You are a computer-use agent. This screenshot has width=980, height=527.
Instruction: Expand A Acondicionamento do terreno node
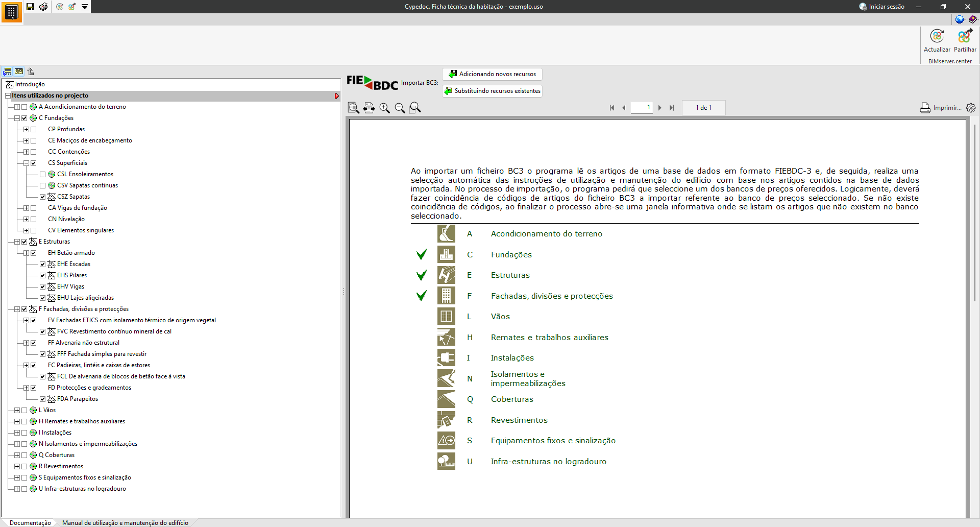[x=17, y=107]
